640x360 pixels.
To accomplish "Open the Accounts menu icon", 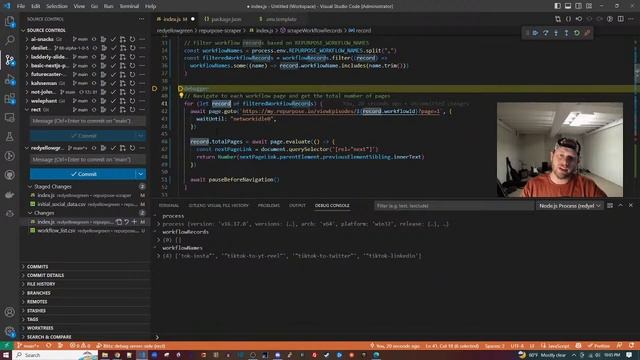I will (x=9, y=312).
